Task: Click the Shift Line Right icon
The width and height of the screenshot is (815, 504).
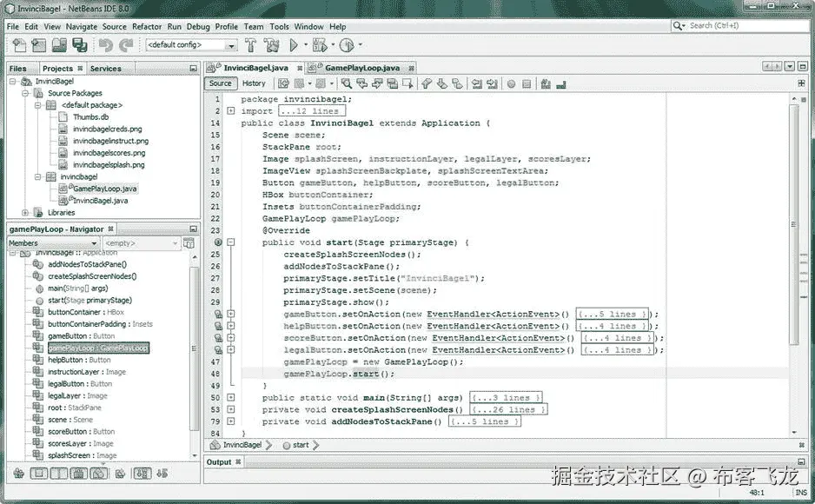Action: point(493,83)
